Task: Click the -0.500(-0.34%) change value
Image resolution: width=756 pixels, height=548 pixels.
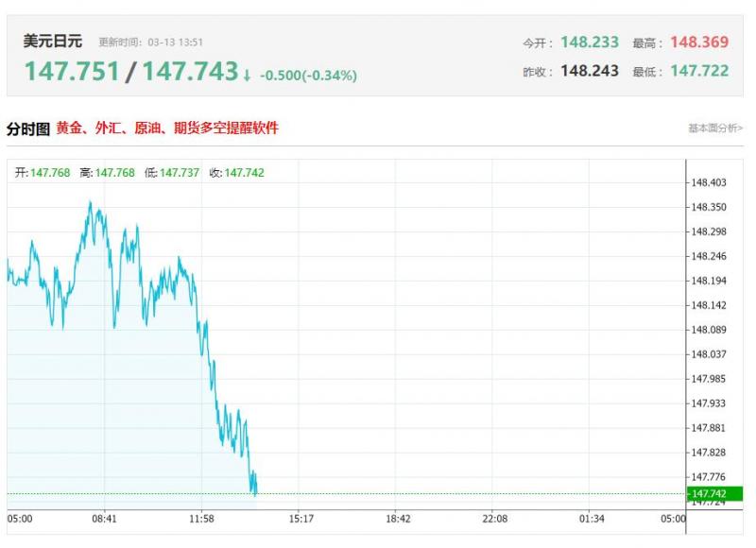Action: click(308, 75)
